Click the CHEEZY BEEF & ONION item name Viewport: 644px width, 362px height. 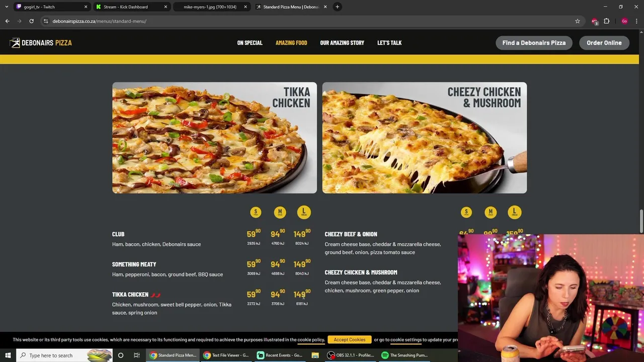(x=351, y=234)
